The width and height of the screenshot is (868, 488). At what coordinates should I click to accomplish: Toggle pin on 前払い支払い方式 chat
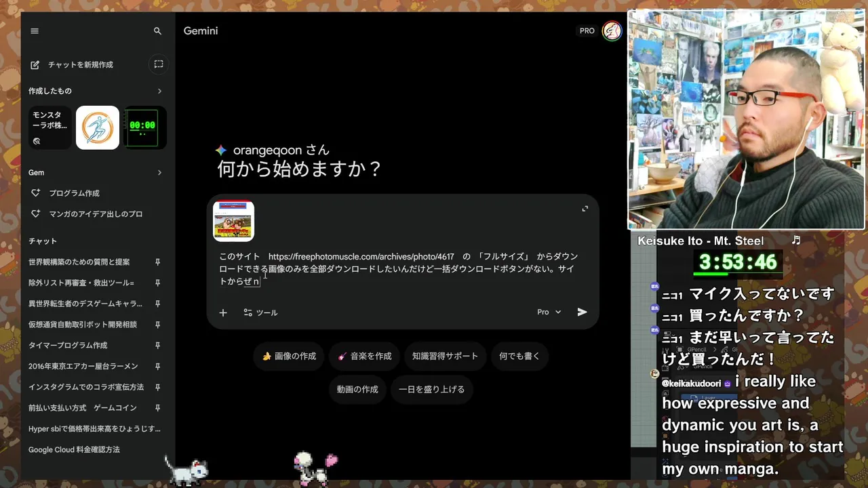coord(157,408)
